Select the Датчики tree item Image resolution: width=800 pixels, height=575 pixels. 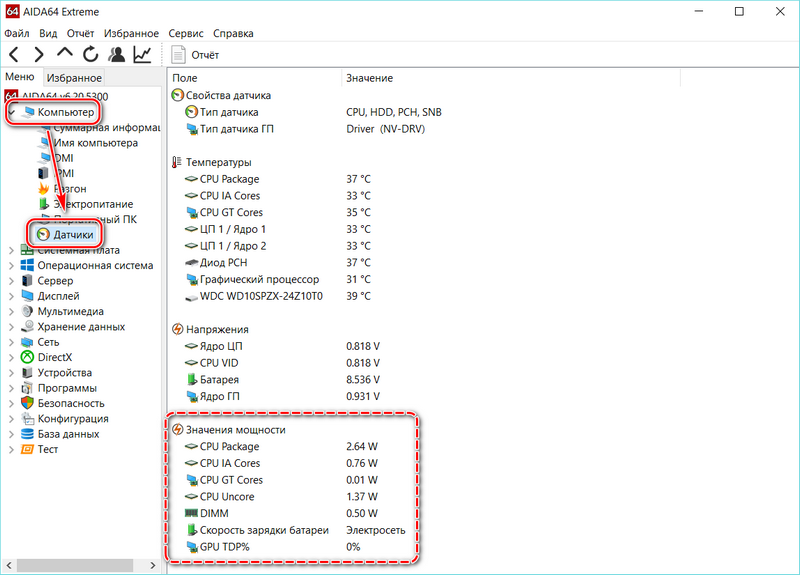(x=73, y=235)
